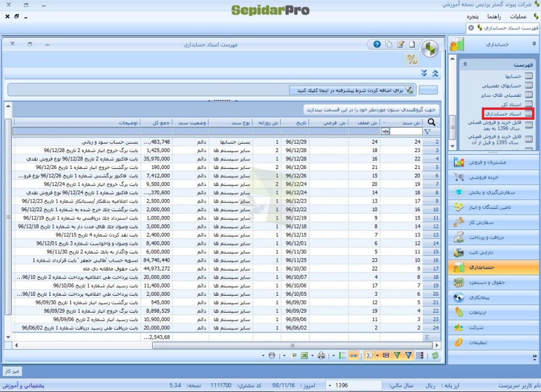
Task: Expand panel with double down chevrons
Action: pyautogui.click(x=424, y=73)
